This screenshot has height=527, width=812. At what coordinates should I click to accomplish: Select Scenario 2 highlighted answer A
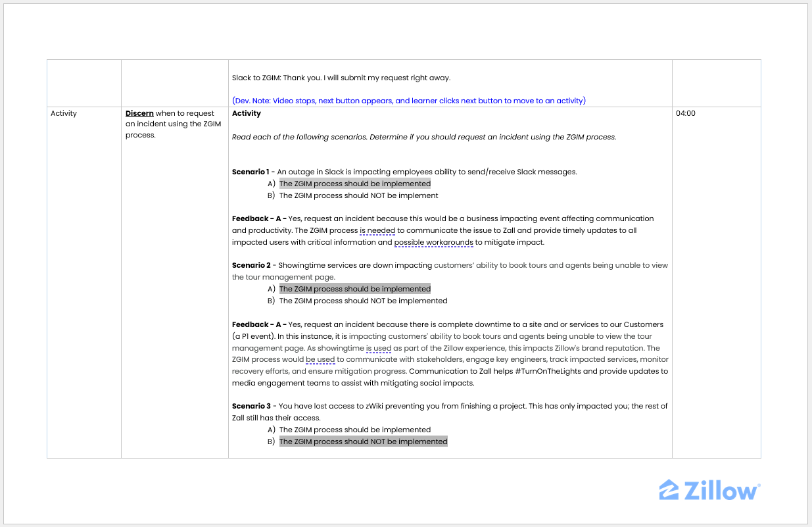(x=354, y=289)
